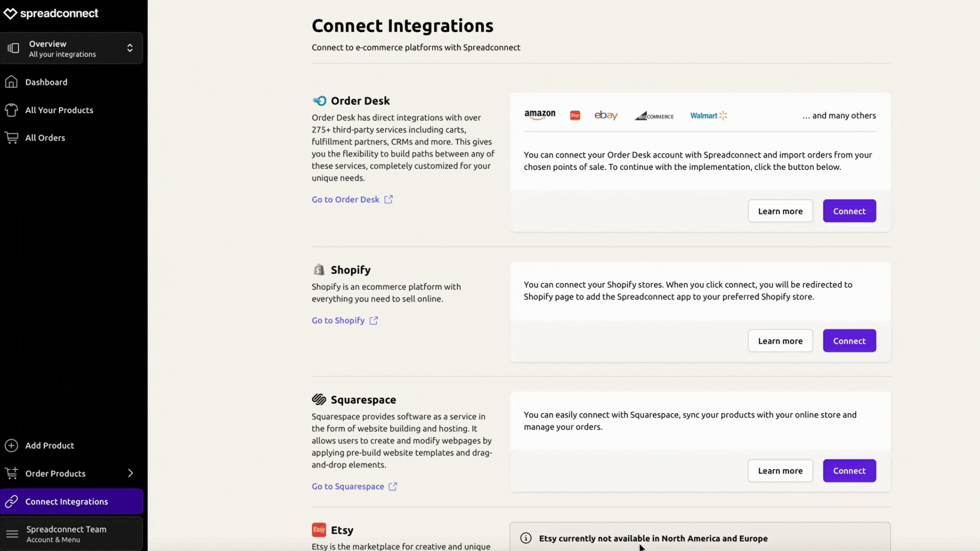
Task: Learn more about Squarespace integration
Action: pos(780,471)
